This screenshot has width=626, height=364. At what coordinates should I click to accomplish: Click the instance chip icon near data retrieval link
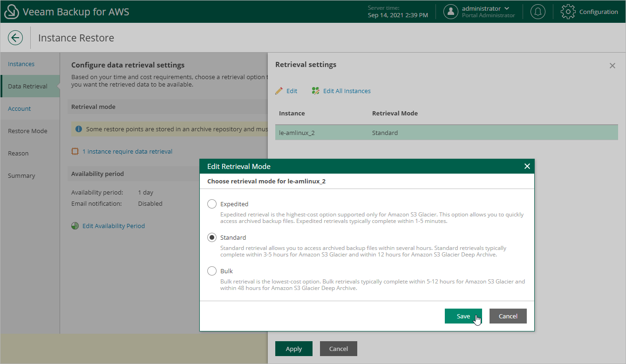[75, 151]
